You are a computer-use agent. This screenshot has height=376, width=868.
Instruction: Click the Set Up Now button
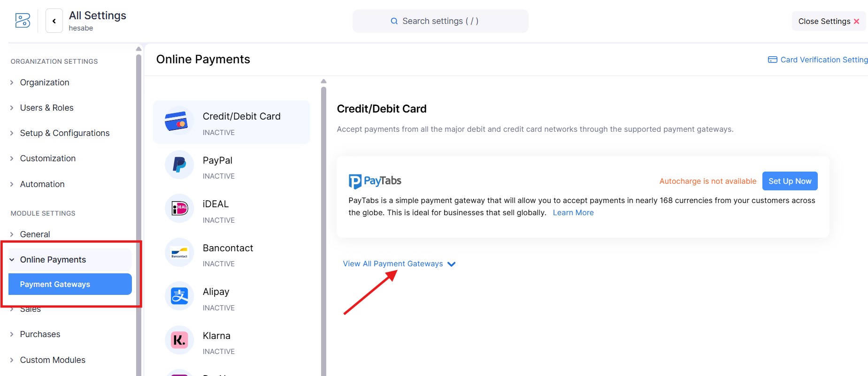pyautogui.click(x=790, y=181)
